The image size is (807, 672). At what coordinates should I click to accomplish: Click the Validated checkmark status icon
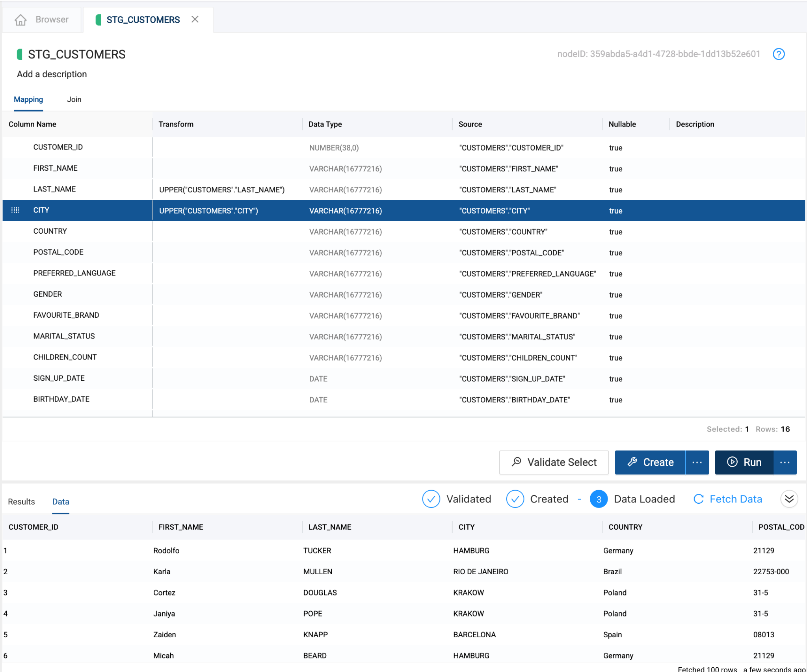(x=431, y=499)
